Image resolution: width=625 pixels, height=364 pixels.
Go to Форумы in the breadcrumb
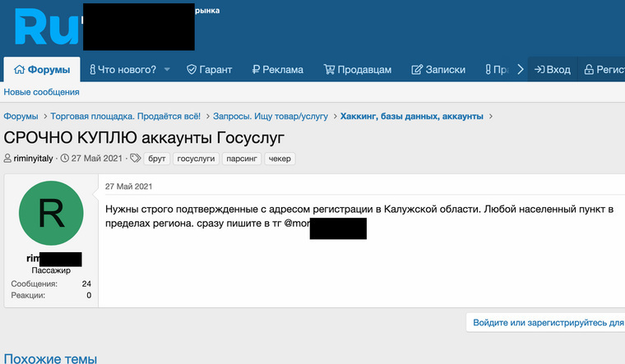pyautogui.click(x=21, y=117)
